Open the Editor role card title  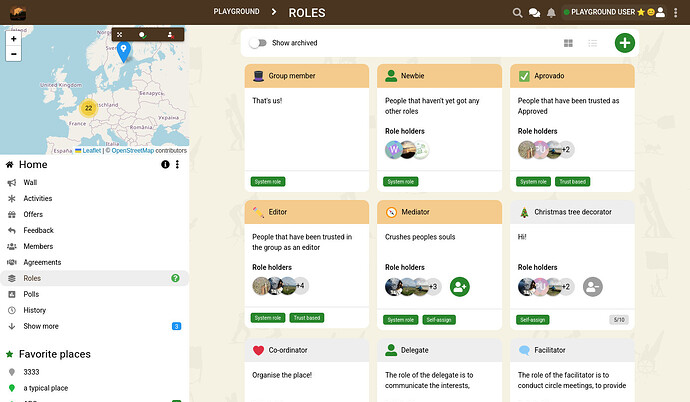click(x=278, y=212)
